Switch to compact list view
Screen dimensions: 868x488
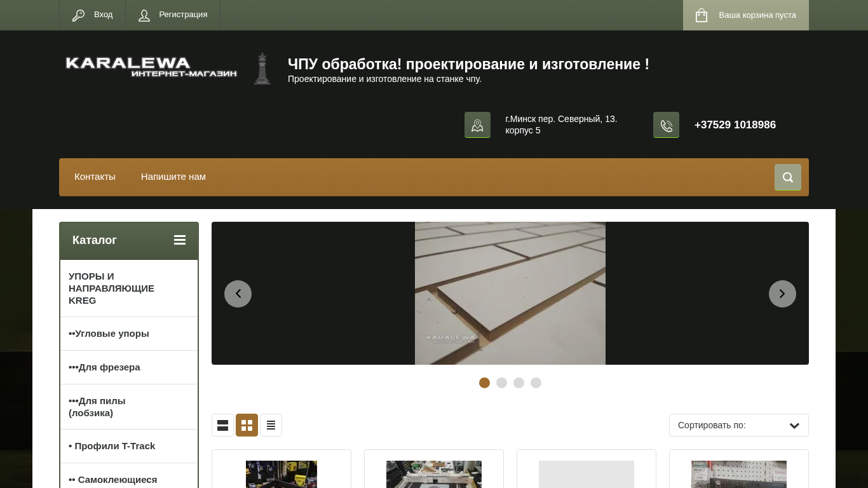tap(271, 425)
